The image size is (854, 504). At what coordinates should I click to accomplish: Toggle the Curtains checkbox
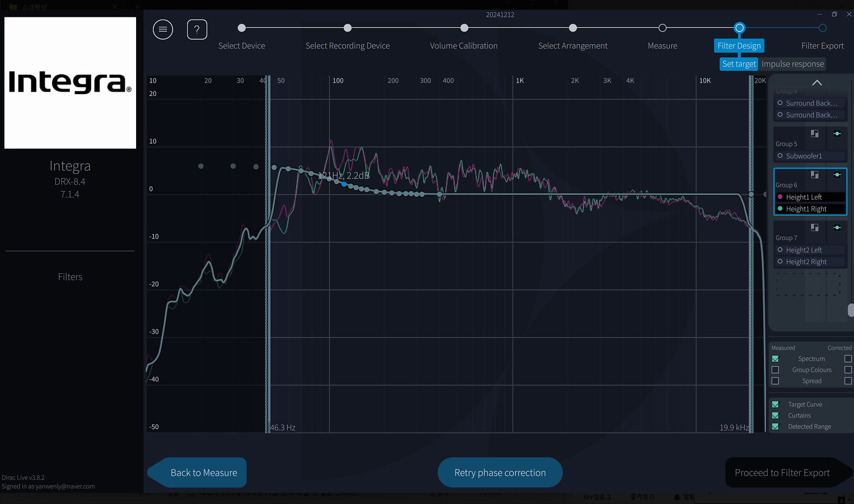click(x=775, y=416)
